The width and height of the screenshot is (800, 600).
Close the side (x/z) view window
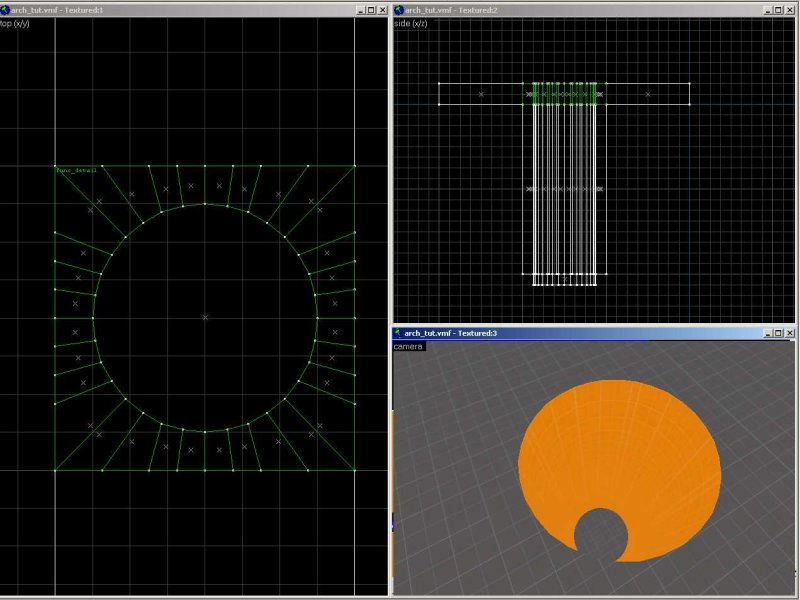point(788,9)
